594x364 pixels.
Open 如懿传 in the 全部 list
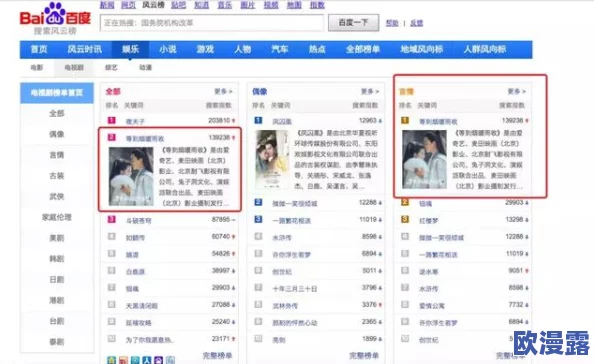tap(135, 238)
